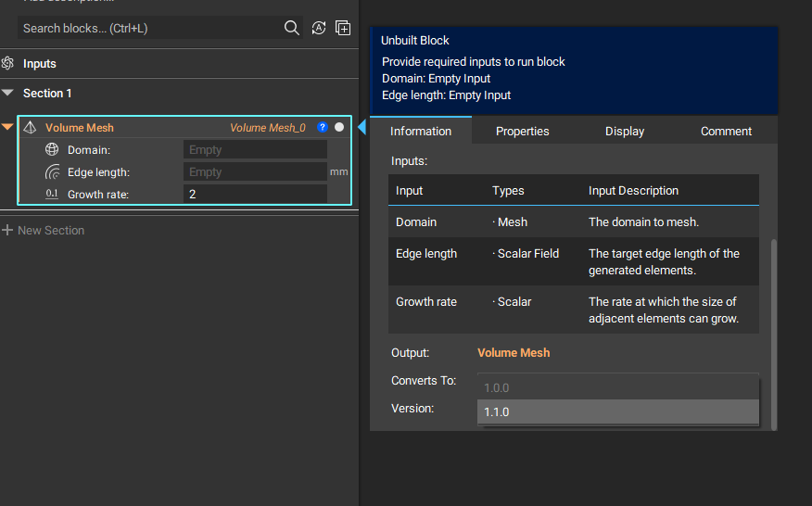Open the blue help icon on Volume Mesh
Viewport: 812px width, 506px height.
coord(322,127)
